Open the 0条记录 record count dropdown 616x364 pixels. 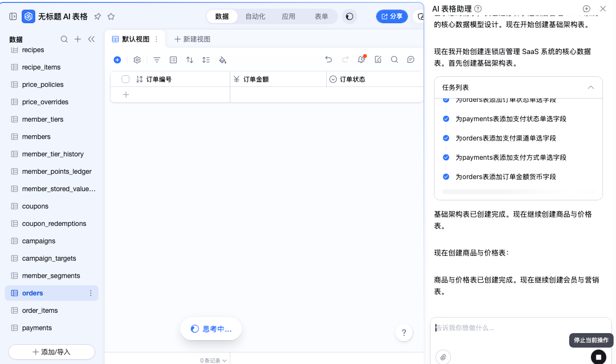coord(213,360)
